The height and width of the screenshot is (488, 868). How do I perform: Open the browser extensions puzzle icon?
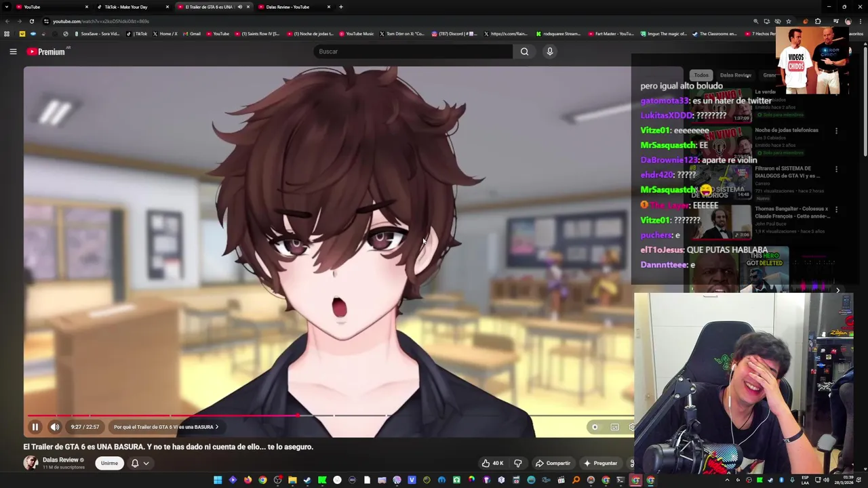click(x=818, y=21)
